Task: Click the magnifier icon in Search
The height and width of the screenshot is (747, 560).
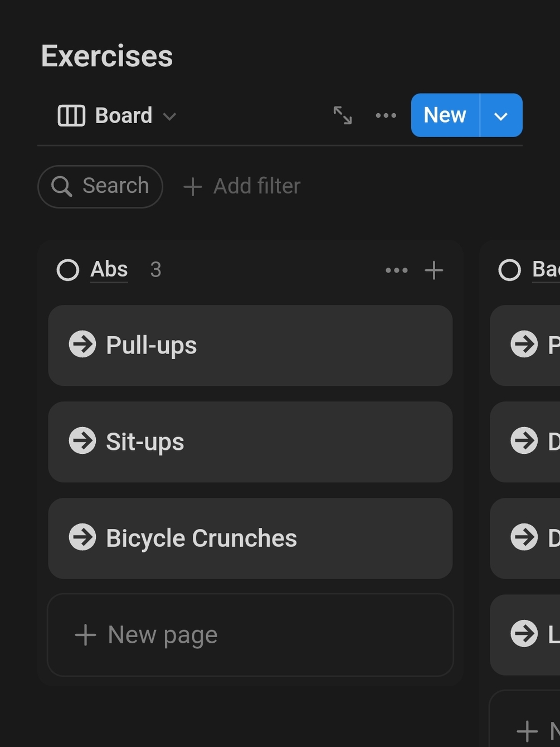Action: (x=61, y=186)
